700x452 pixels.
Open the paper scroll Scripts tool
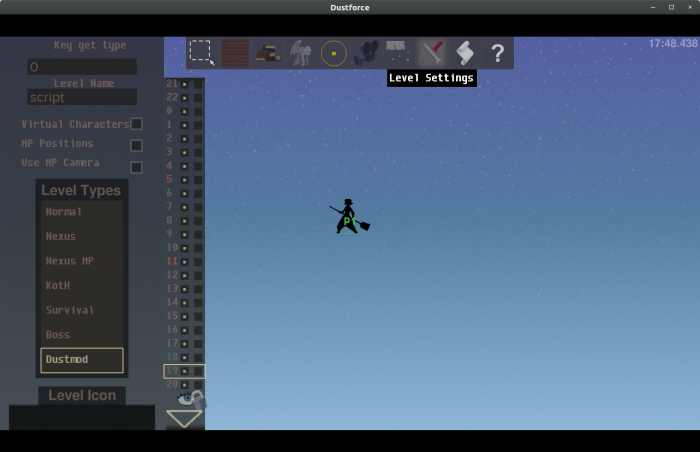465,53
